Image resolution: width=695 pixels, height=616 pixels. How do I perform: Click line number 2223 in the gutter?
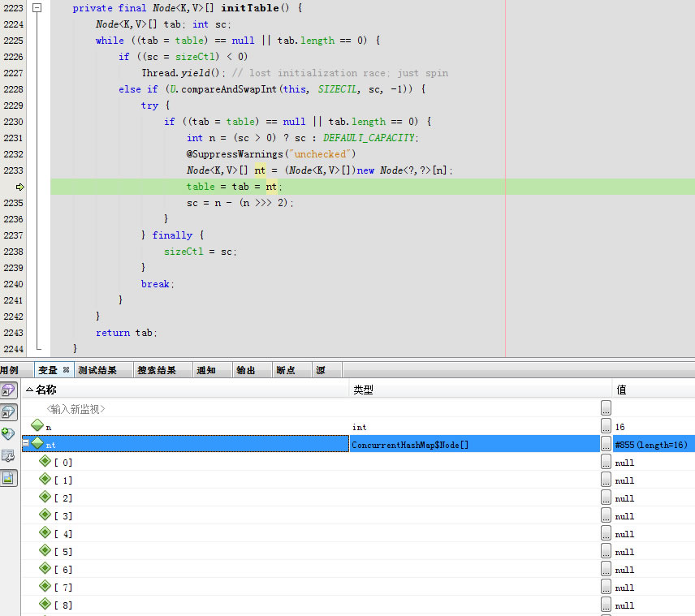pos(13,8)
